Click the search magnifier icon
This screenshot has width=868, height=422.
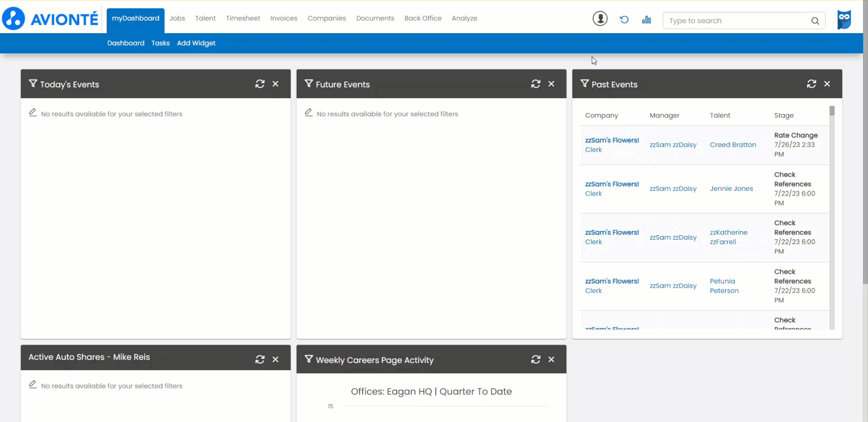tap(816, 20)
